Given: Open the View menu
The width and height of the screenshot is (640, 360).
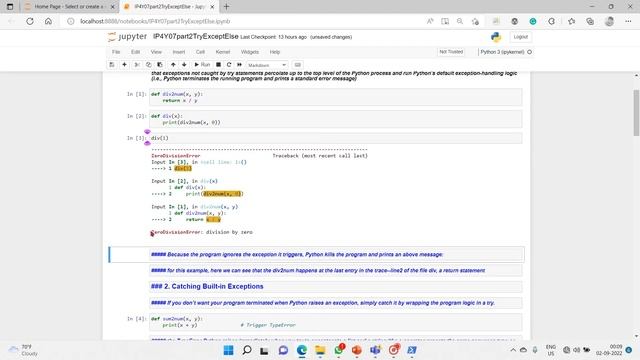Looking at the screenshot, I should pos(156,52).
